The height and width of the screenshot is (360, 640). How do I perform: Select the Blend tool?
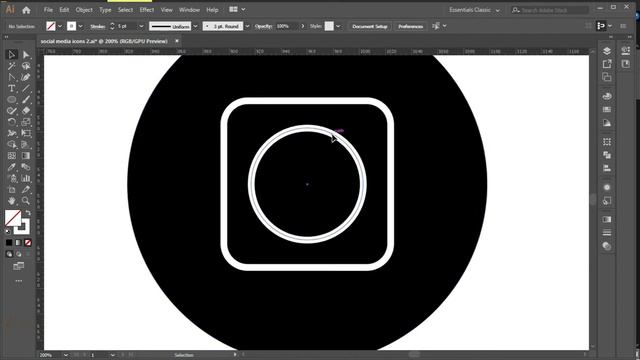pos(26,167)
